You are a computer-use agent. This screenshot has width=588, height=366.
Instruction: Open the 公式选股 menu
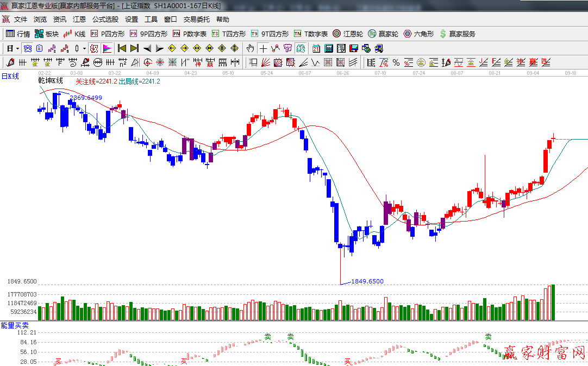tap(105, 19)
